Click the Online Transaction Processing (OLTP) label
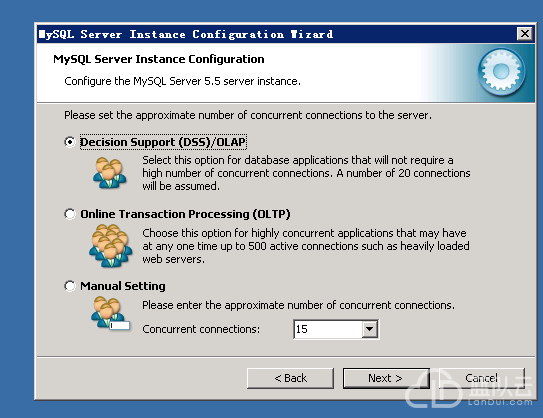The height and width of the screenshot is (418, 543). pyautogui.click(x=185, y=214)
